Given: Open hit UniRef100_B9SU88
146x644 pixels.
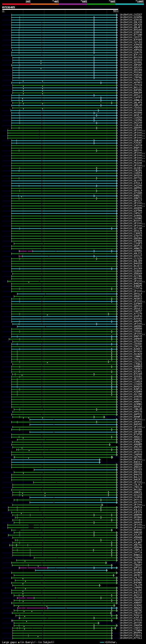Looking at the screenshot, I should [x=131, y=30].
